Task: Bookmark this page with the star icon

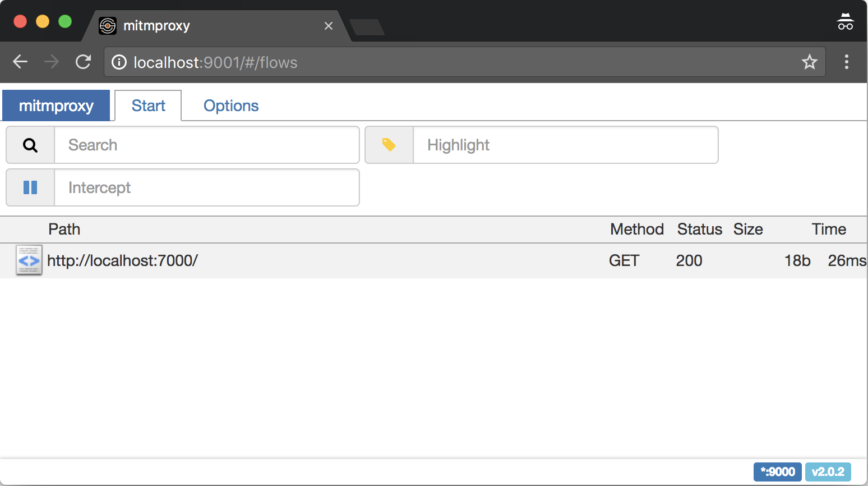Action: pyautogui.click(x=809, y=62)
